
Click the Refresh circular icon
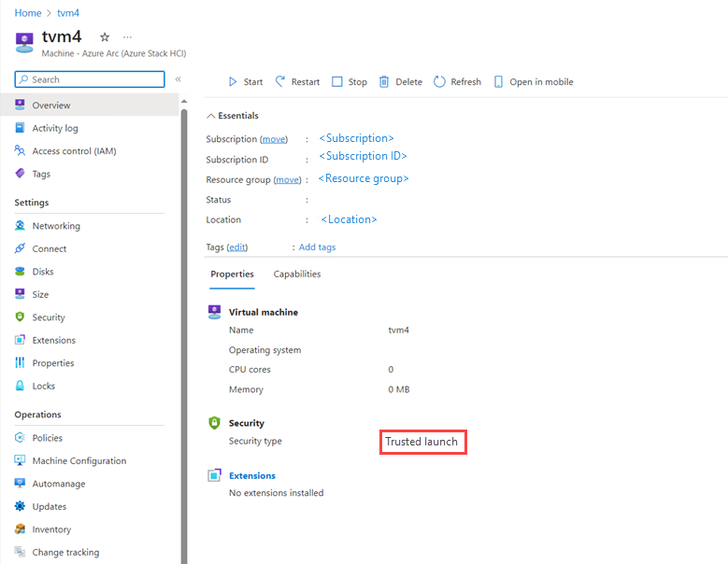pyautogui.click(x=439, y=82)
